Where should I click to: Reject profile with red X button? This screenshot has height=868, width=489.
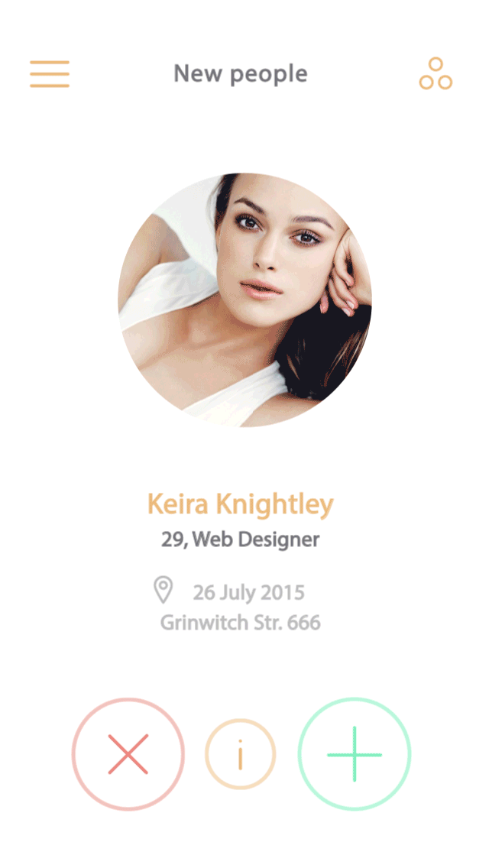128,753
